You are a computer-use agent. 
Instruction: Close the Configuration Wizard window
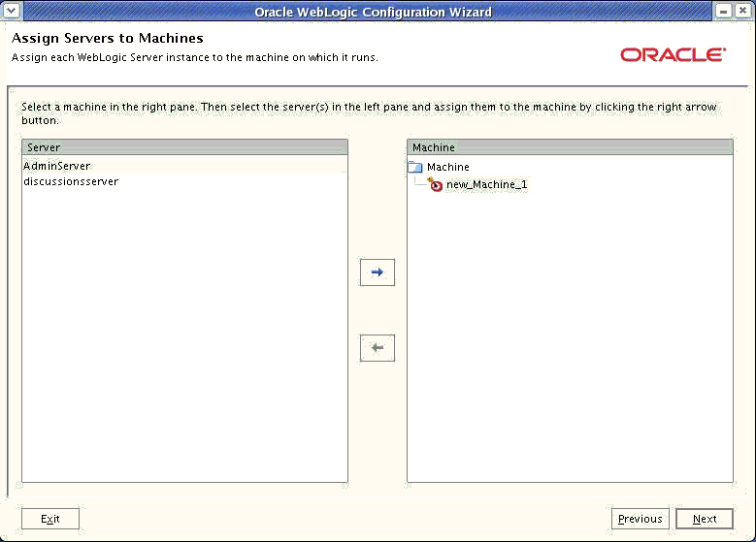pos(743,10)
